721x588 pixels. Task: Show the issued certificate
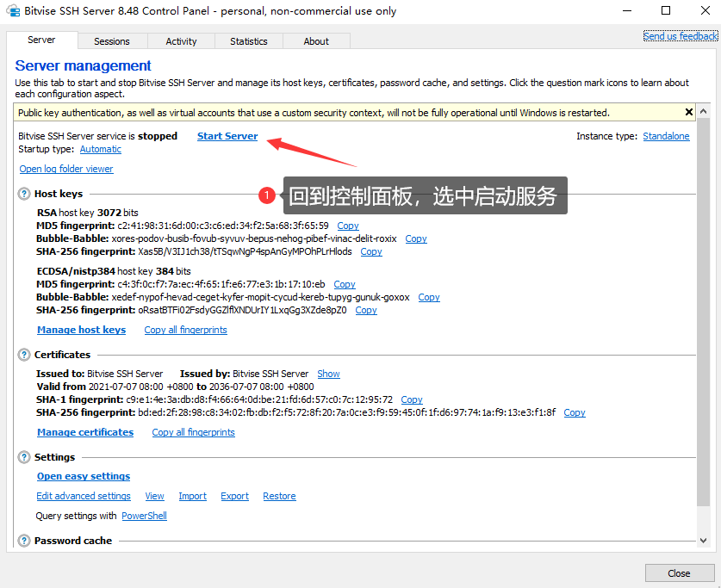[x=328, y=374]
